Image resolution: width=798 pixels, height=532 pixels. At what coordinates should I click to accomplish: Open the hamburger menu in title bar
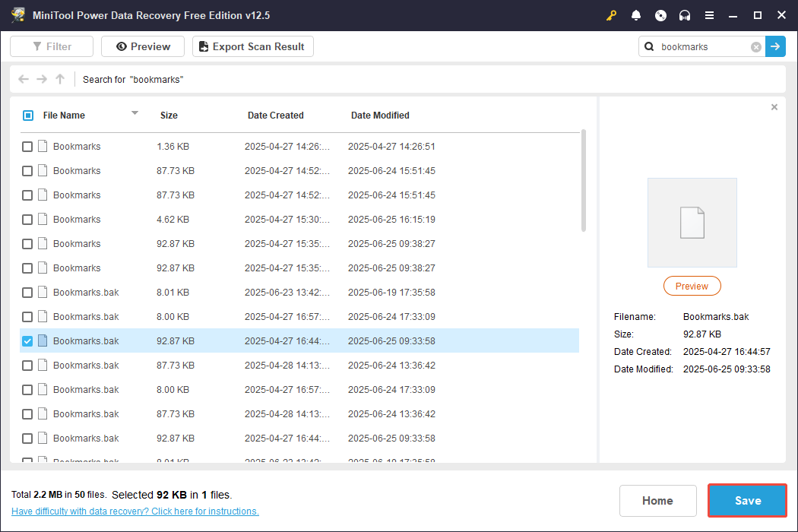click(709, 15)
